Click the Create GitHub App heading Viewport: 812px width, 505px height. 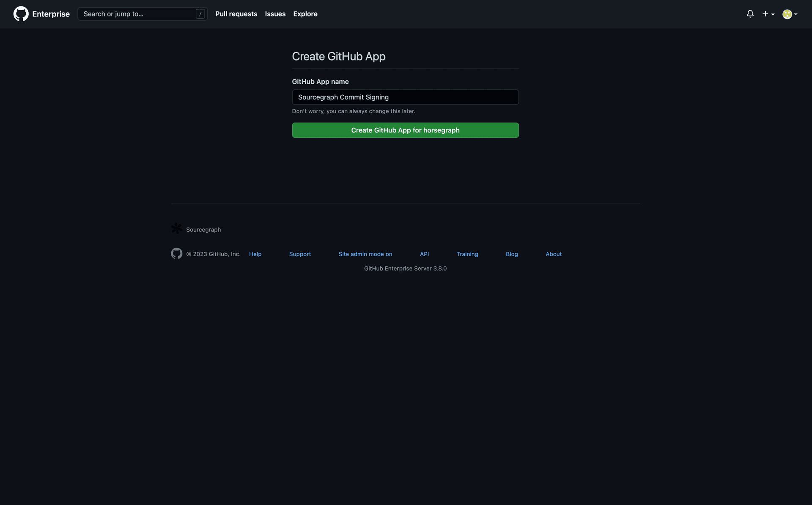pyautogui.click(x=339, y=56)
